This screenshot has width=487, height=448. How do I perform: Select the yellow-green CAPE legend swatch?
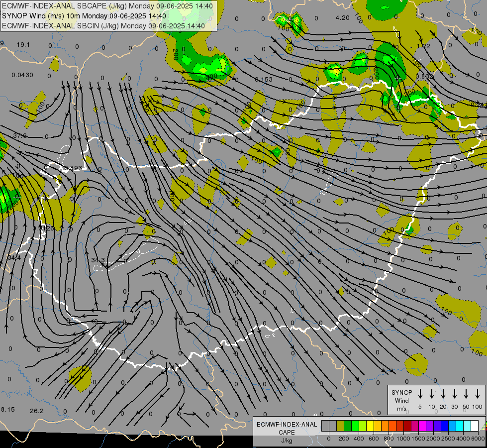click(363, 426)
